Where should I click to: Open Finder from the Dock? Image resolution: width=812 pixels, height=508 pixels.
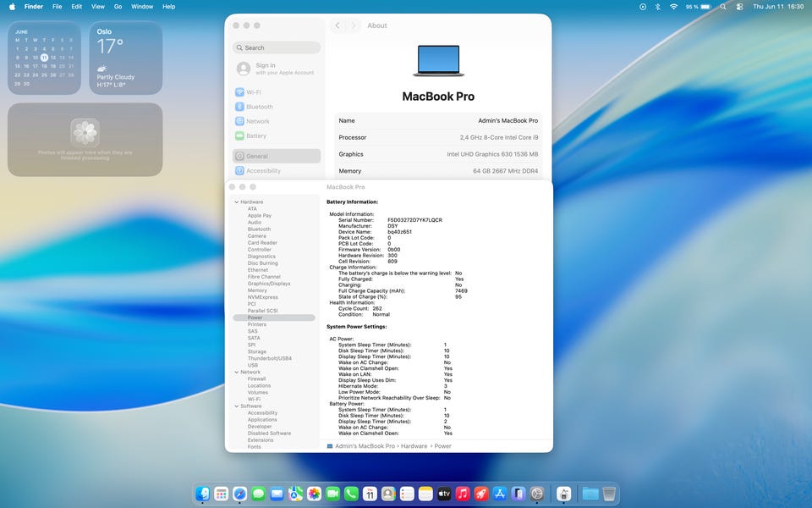point(202,494)
